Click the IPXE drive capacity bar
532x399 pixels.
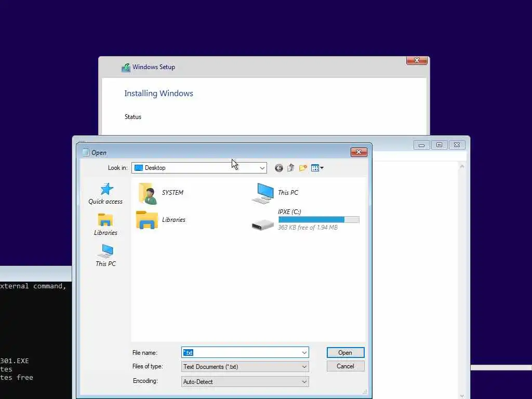(318, 220)
